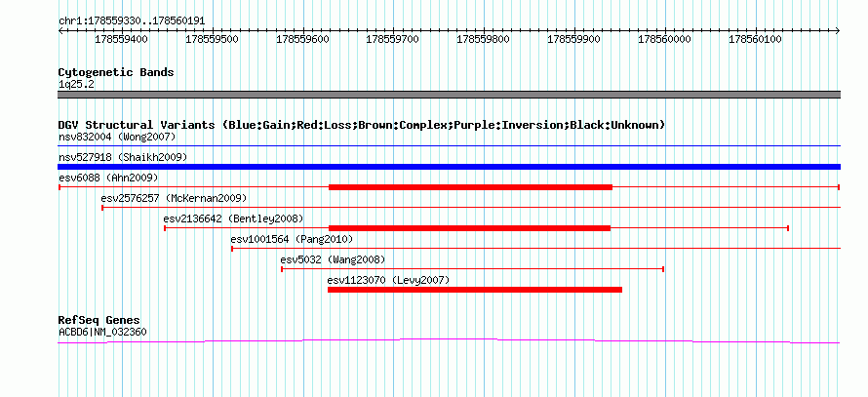Open variant label nsv832004 (Wong2007)
The image size is (868, 397).
click(x=117, y=137)
